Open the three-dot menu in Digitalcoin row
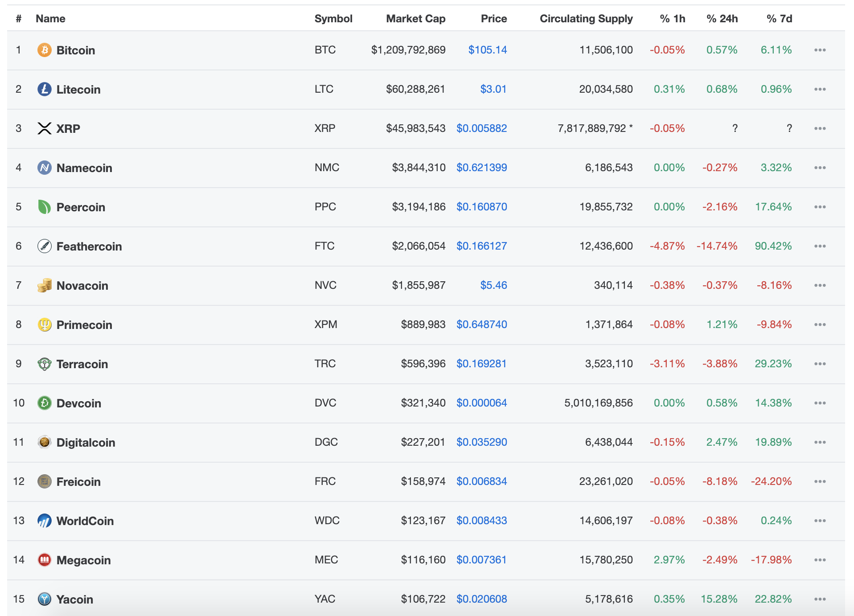 tap(820, 442)
